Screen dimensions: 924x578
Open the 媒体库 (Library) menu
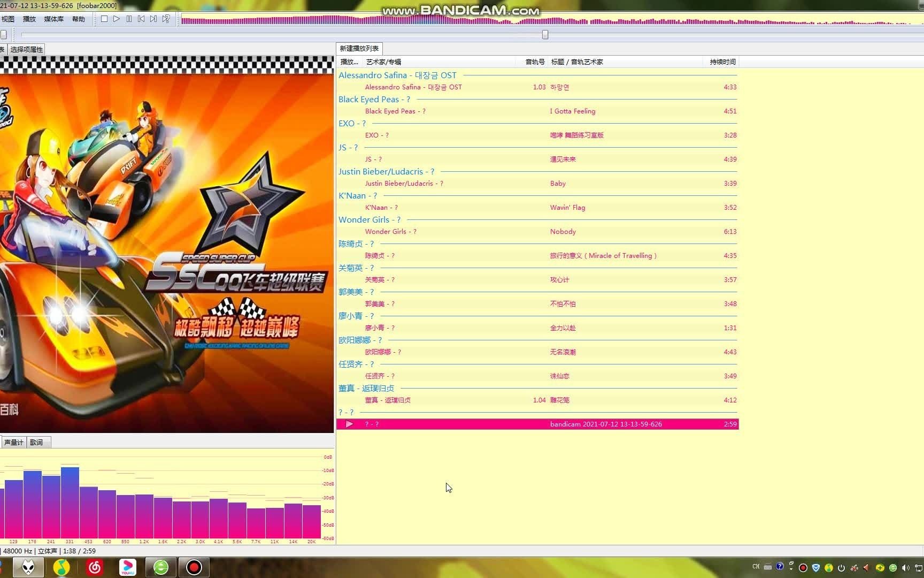[x=53, y=19]
